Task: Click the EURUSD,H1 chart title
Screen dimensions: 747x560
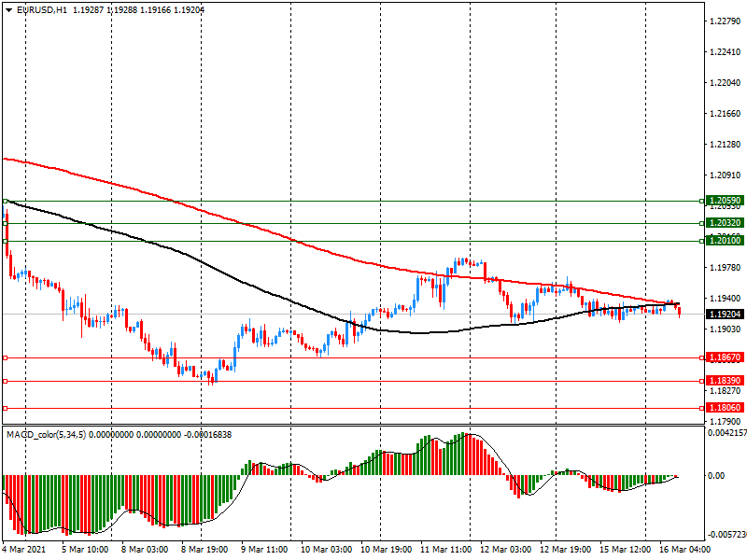Action: point(42,10)
